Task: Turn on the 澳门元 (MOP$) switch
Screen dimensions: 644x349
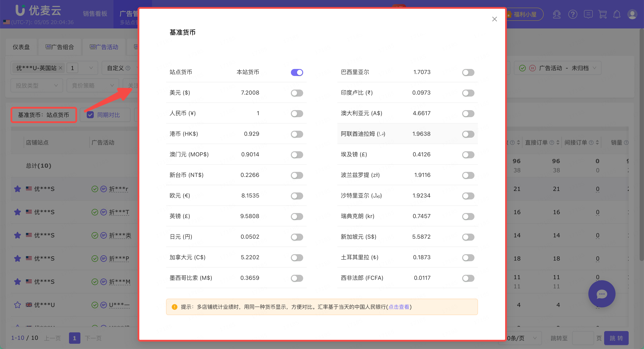Action: pyautogui.click(x=297, y=155)
